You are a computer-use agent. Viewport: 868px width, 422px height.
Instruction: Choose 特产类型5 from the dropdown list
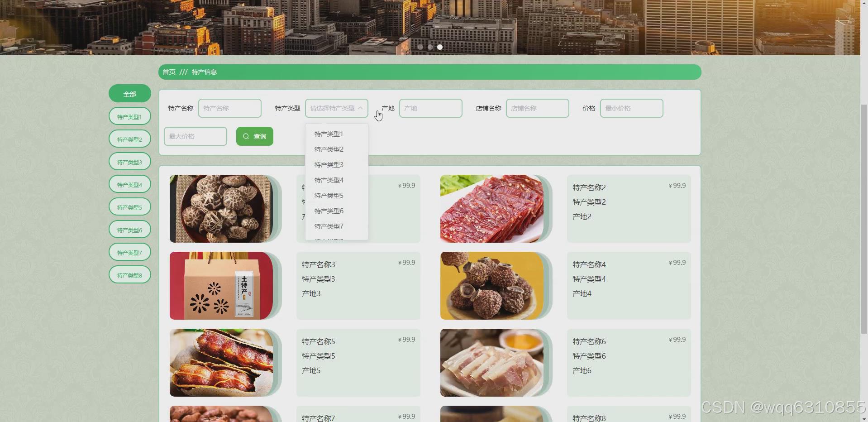337,196
